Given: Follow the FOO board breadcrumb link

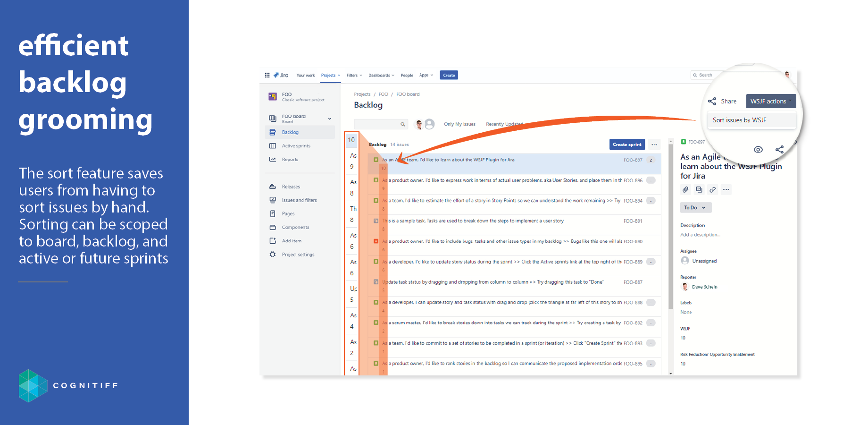Looking at the screenshot, I should point(408,94).
